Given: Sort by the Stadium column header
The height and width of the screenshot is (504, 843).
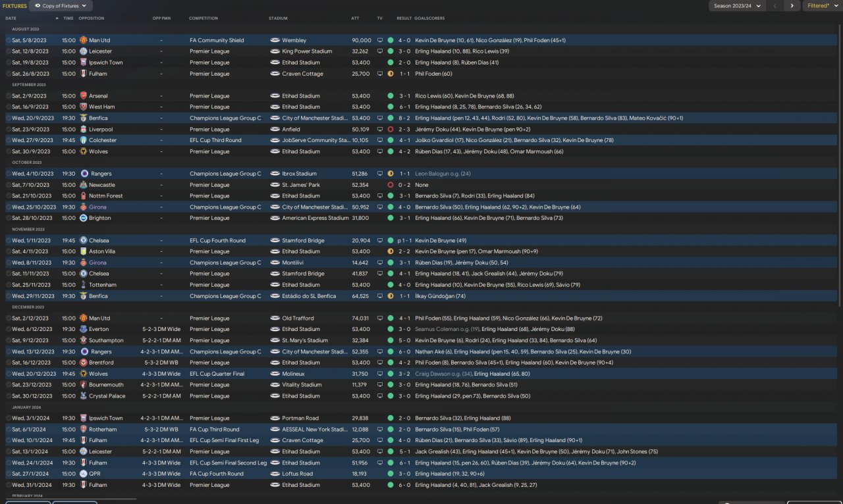Looking at the screenshot, I should [x=278, y=18].
